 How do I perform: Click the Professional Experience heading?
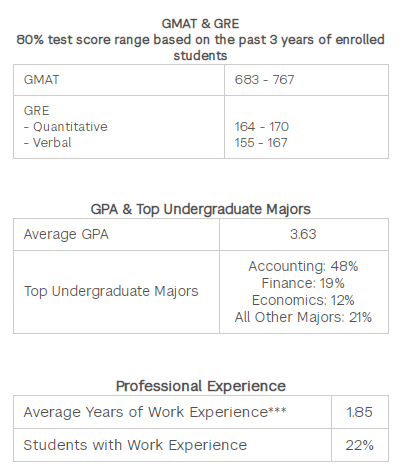click(x=201, y=386)
